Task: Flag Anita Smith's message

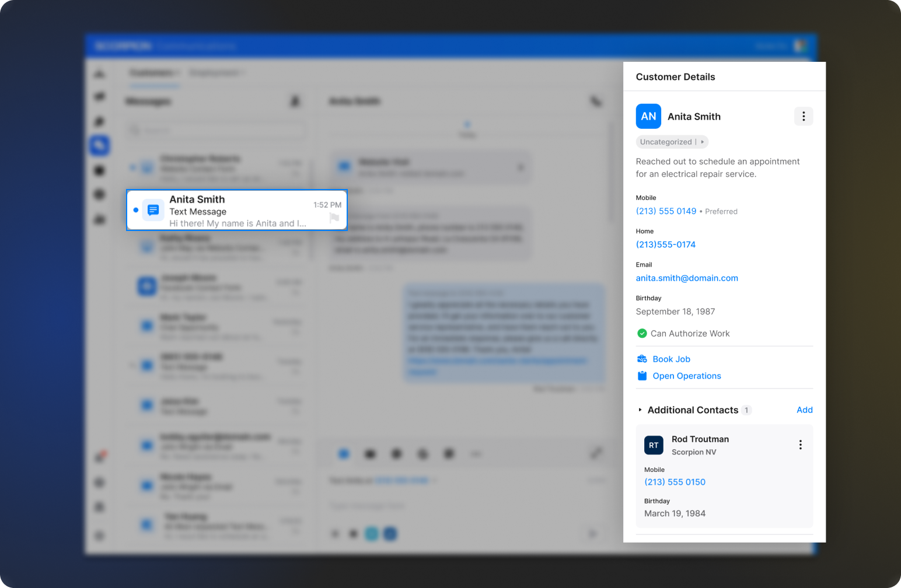Action: click(x=334, y=218)
